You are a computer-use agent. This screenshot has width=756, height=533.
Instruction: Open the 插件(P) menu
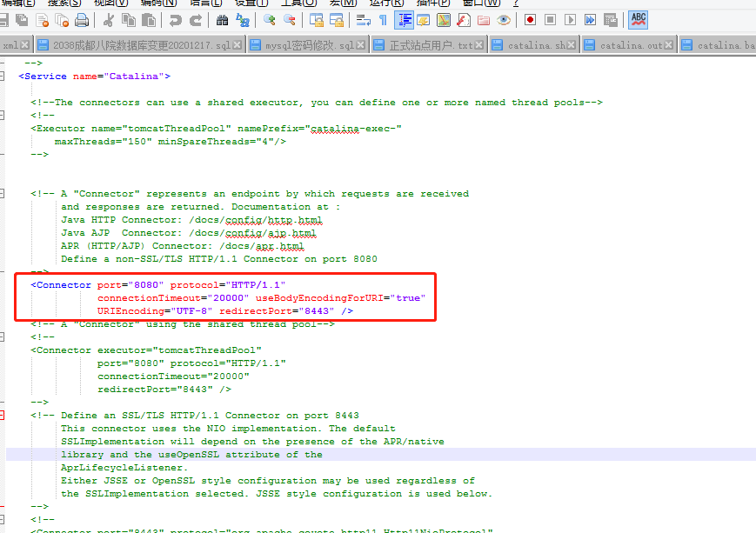(x=433, y=3)
